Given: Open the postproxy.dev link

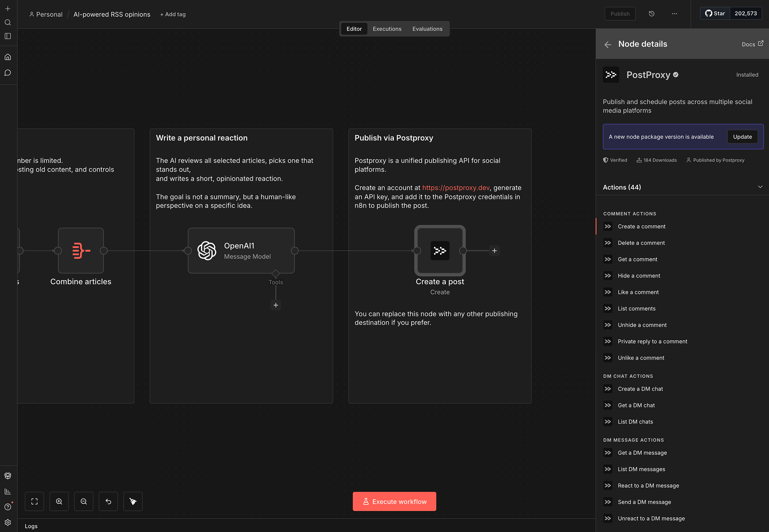Looking at the screenshot, I should point(456,188).
